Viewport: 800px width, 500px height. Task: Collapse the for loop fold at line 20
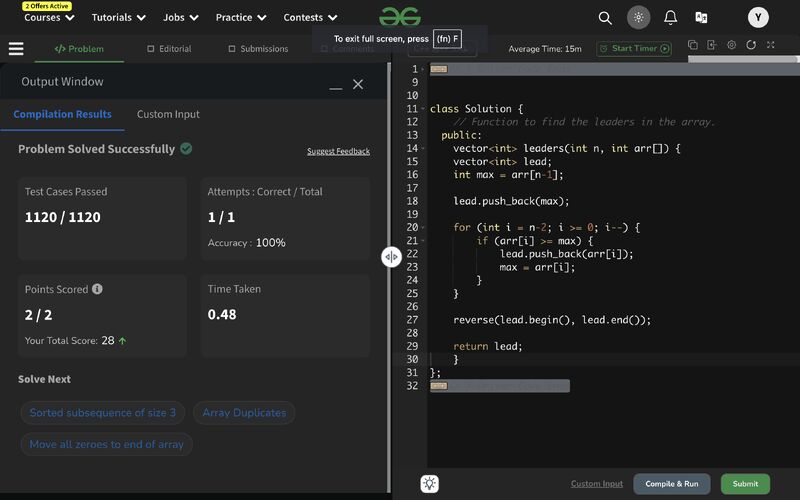(423, 228)
